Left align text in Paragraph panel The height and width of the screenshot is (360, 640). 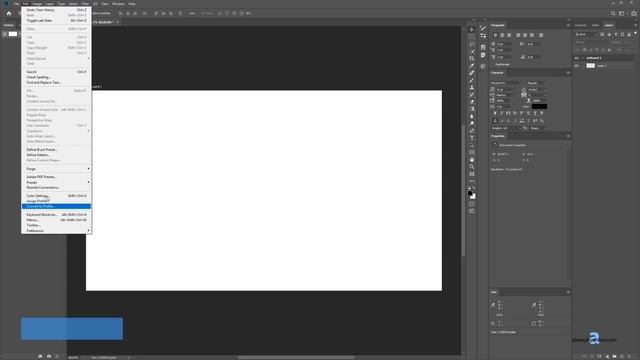[x=495, y=35]
